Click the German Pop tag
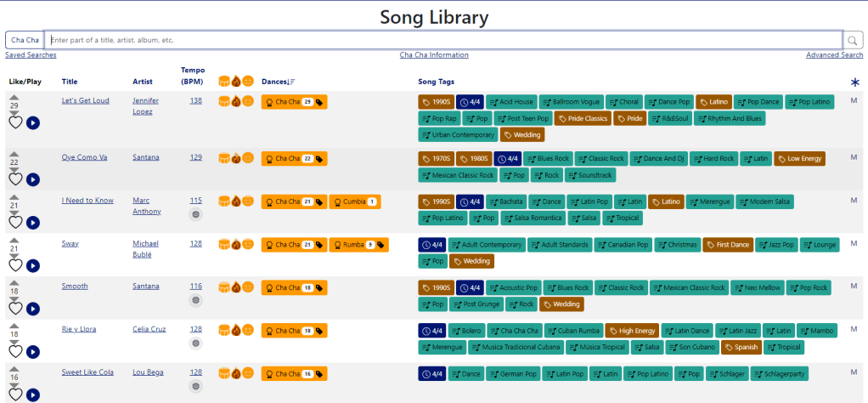The image size is (868, 403). point(513,373)
